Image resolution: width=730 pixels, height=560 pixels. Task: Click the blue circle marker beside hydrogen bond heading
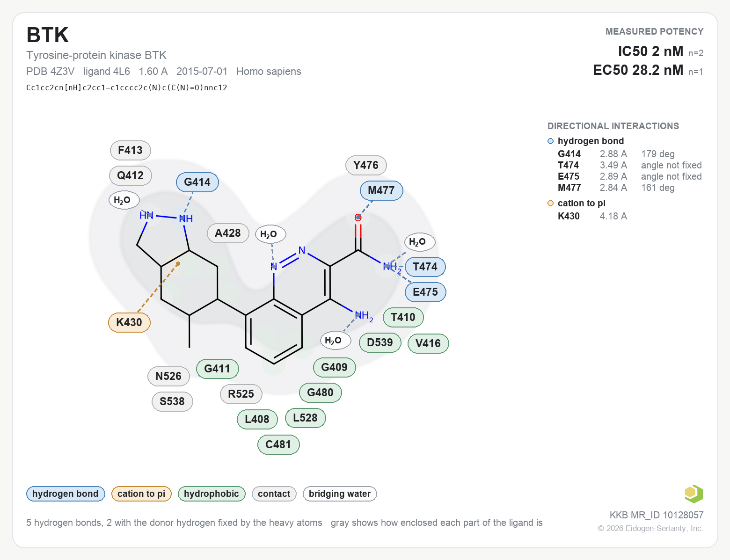pos(550,141)
